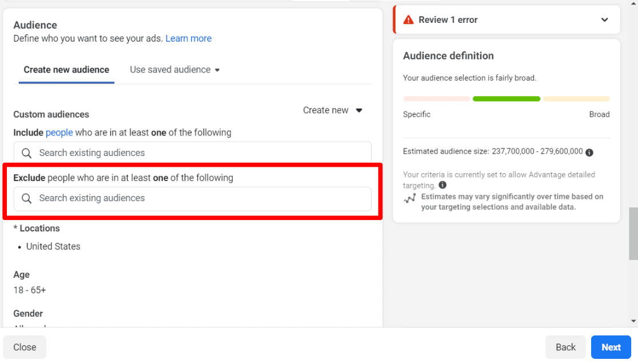Select the magnifier in the Include audiences field
The image size is (638, 364).
coord(26,153)
